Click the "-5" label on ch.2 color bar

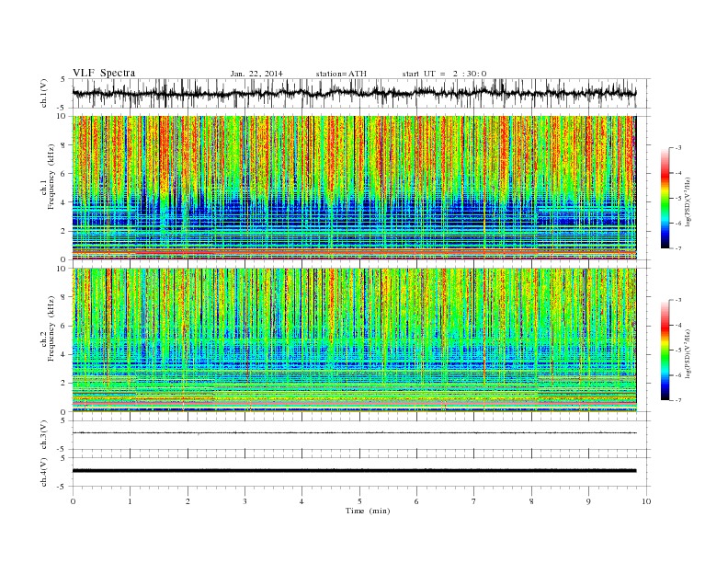pyautogui.click(x=677, y=350)
